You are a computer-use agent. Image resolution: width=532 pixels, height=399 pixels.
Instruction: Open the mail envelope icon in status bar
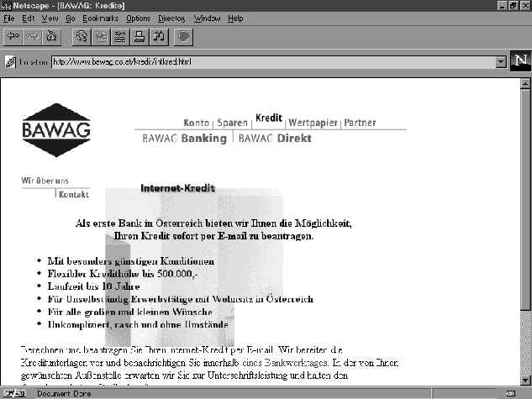[x=511, y=394]
